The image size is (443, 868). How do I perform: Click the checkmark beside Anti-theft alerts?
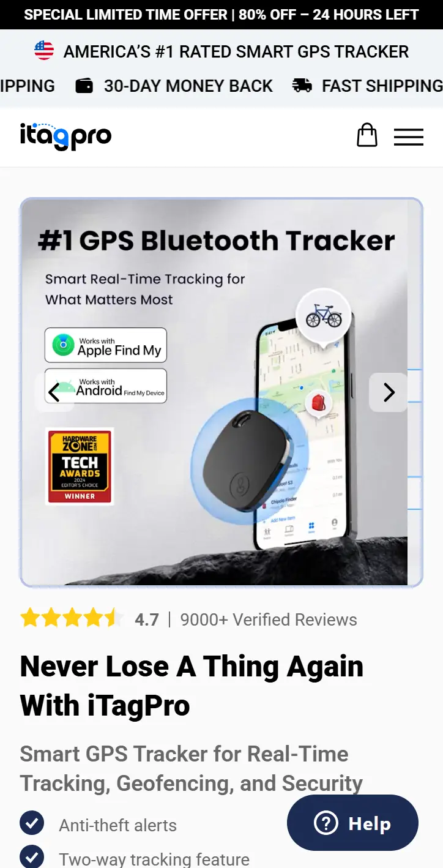pos(32,823)
